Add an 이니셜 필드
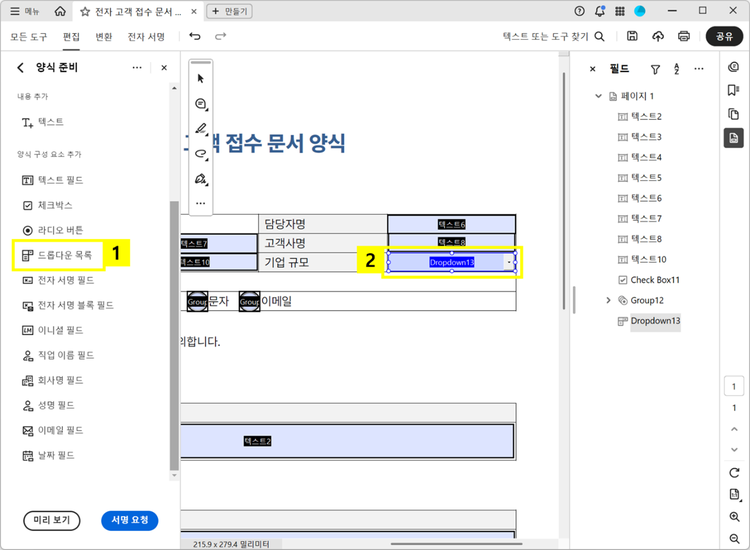The image size is (750, 550). [53, 330]
